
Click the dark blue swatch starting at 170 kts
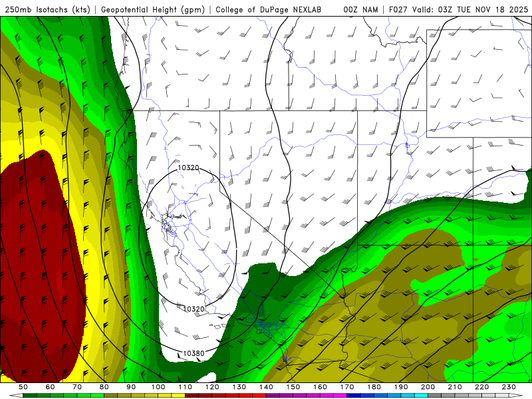pos(354,395)
